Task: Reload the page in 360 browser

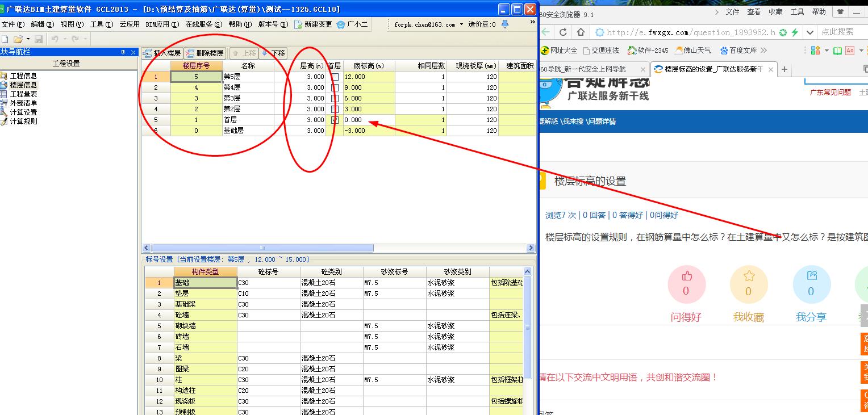Action: point(564,32)
